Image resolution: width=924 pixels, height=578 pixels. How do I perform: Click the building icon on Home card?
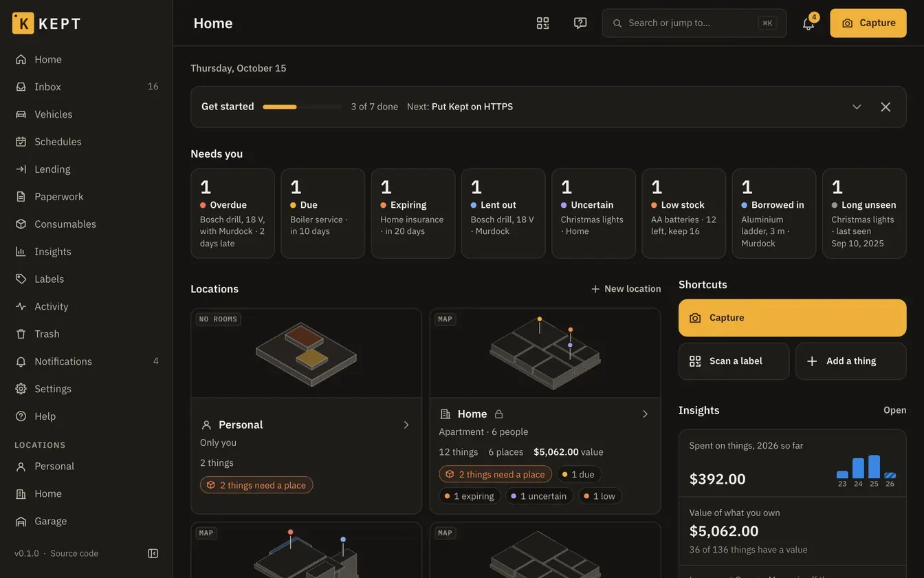click(445, 414)
